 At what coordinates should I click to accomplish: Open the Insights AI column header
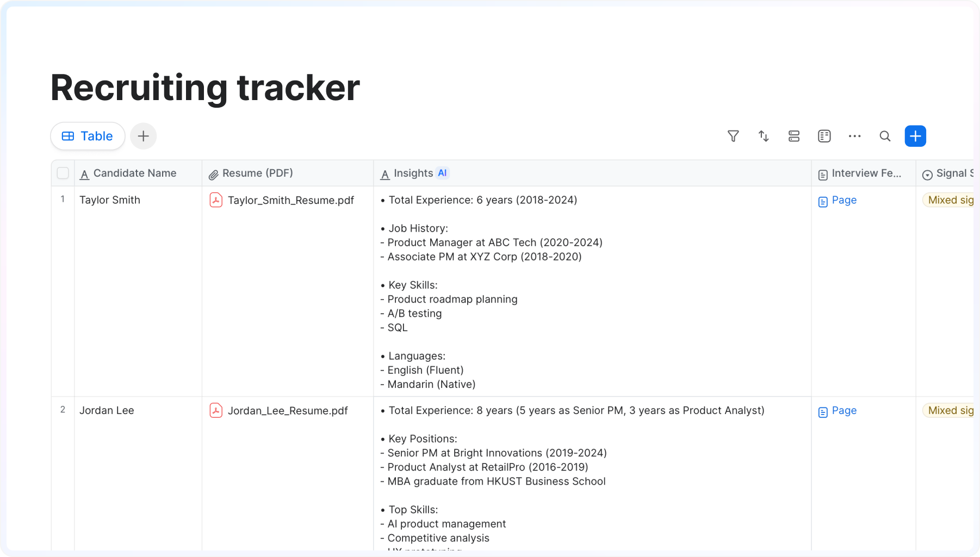tap(413, 173)
